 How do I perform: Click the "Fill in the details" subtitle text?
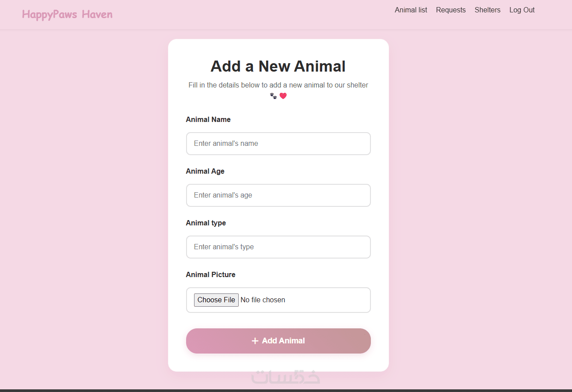tap(278, 85)
